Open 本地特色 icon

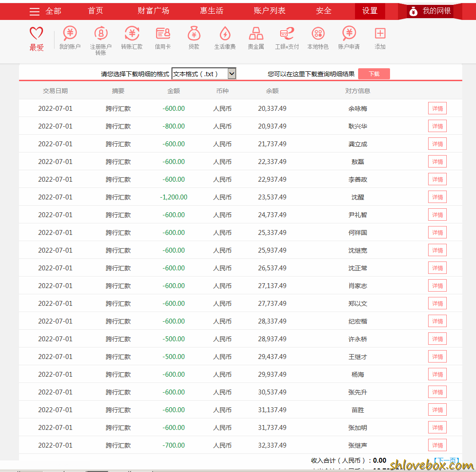click(x=318, y=33)
